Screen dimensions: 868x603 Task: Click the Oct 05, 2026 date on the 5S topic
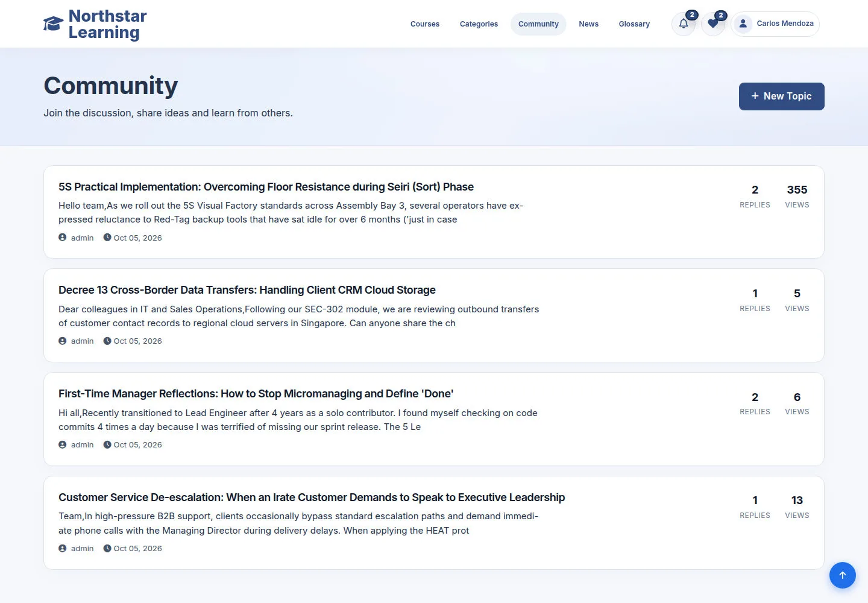[137, 238]
